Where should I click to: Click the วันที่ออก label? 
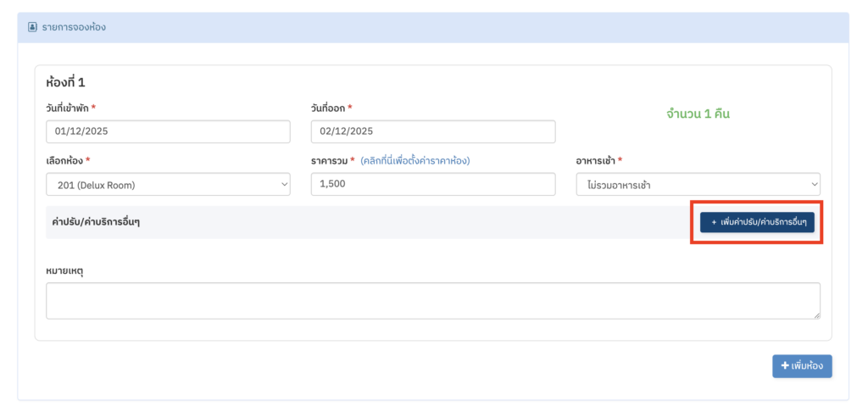point(328,108)
